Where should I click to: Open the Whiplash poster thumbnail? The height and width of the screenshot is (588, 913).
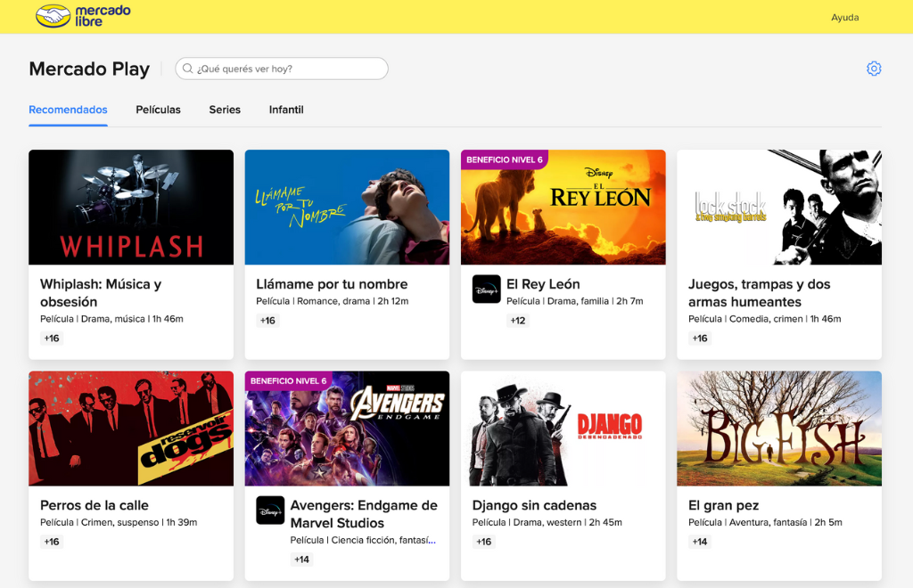(131, 207)
